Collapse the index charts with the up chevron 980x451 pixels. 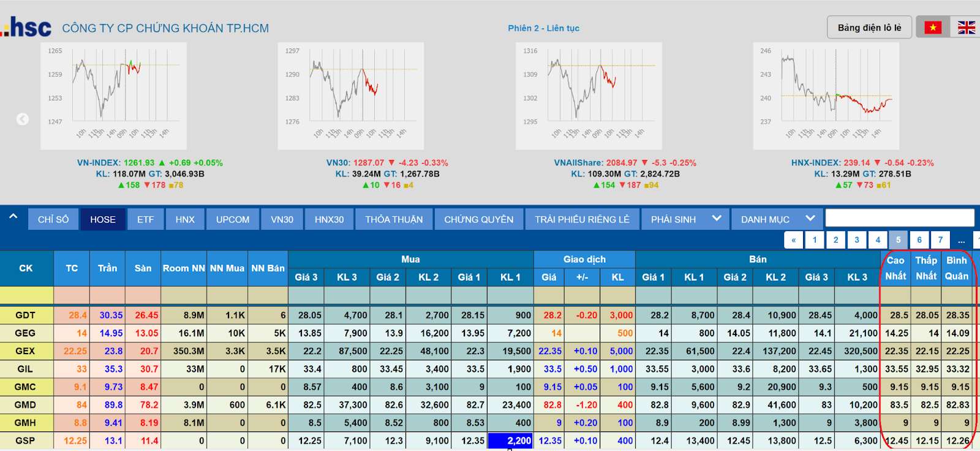point(13,216)
